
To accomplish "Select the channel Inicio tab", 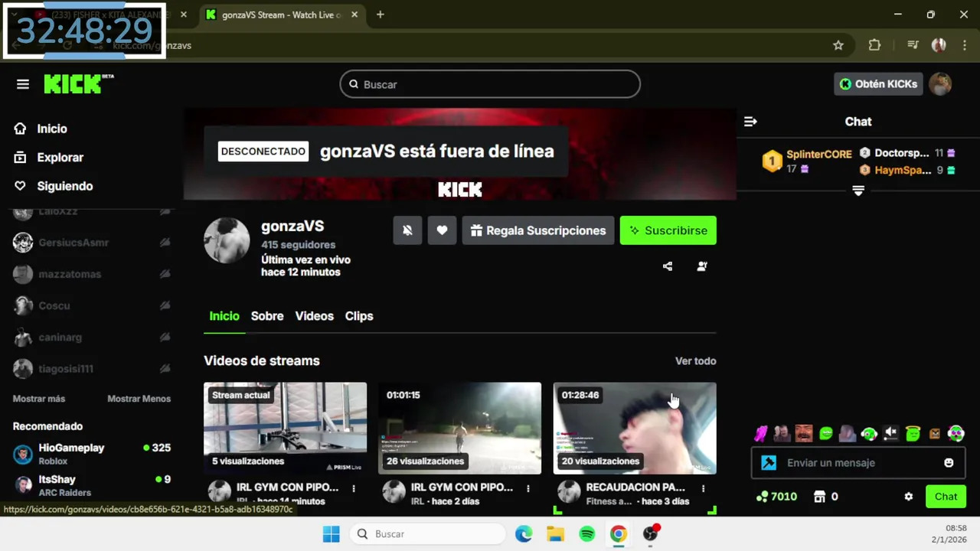I will (224, 316).
